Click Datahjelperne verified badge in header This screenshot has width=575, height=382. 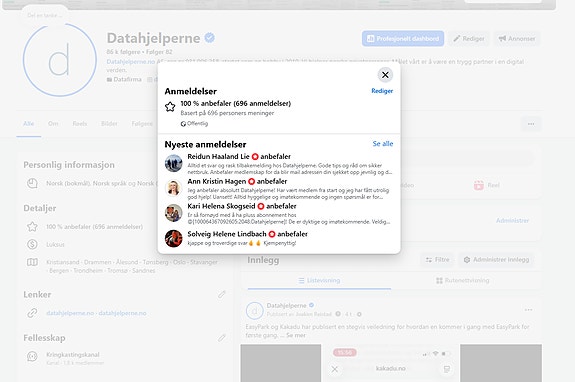coord(209,38)
